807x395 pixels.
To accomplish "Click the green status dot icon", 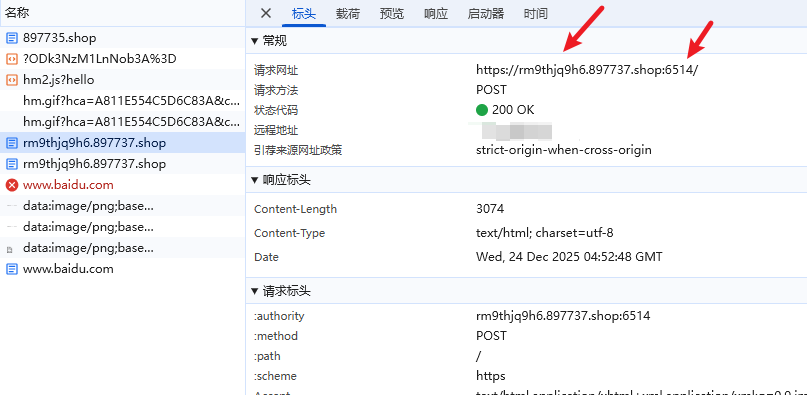I will tap(482, 110).
